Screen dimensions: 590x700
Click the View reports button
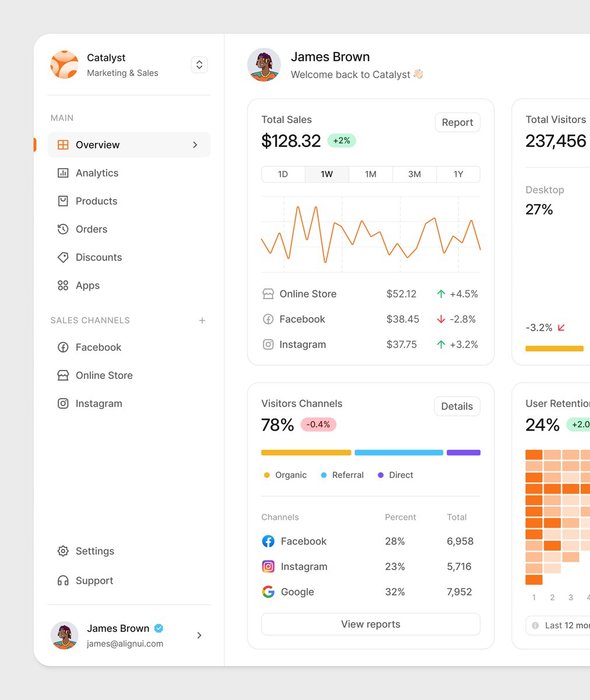coord(371,624)
